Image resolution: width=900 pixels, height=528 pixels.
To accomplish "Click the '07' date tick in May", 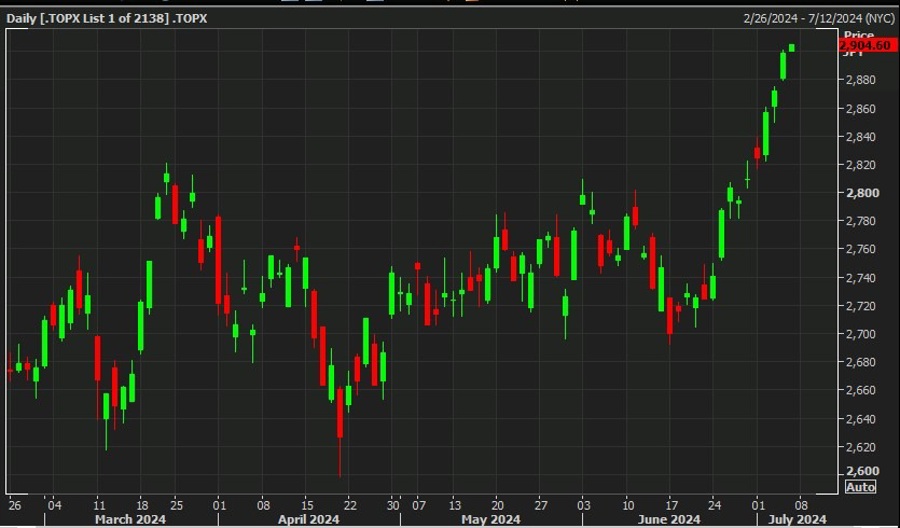I will (419, 506).
